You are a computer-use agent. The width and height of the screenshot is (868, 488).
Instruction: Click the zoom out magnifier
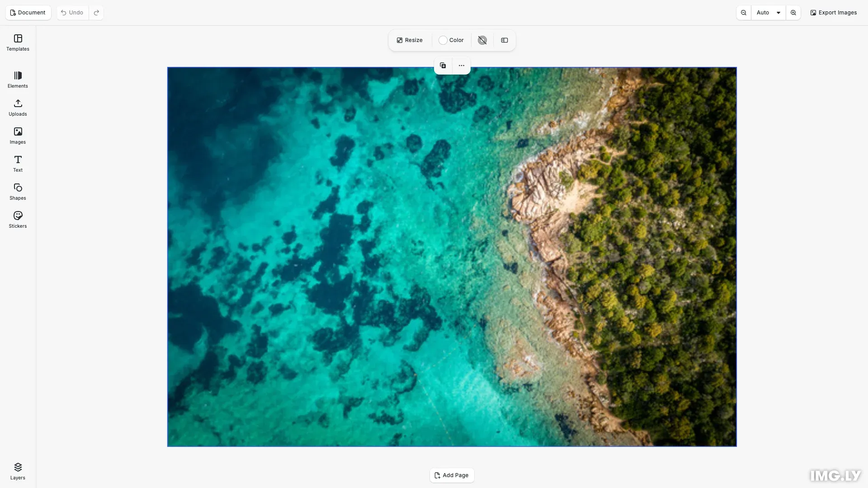(x=744, y=13)
